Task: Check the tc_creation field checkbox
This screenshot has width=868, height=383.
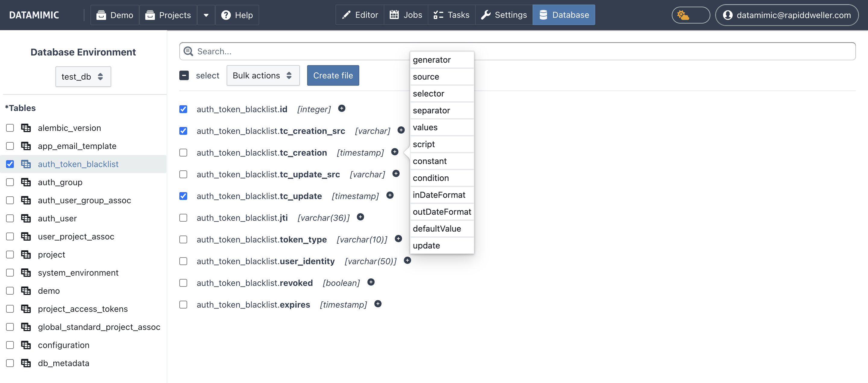Action: tap(183, 152)
